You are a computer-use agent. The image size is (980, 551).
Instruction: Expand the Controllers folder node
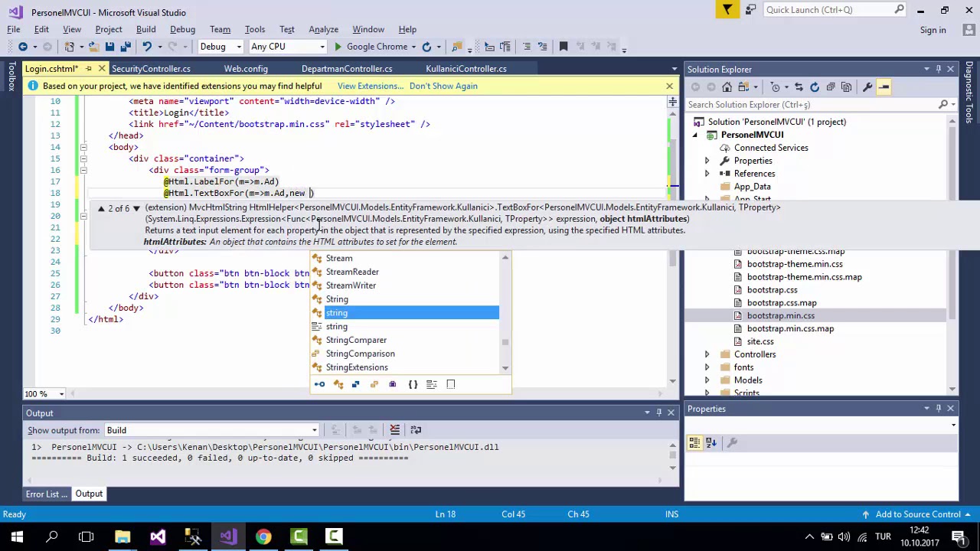(x=707, y=354)
